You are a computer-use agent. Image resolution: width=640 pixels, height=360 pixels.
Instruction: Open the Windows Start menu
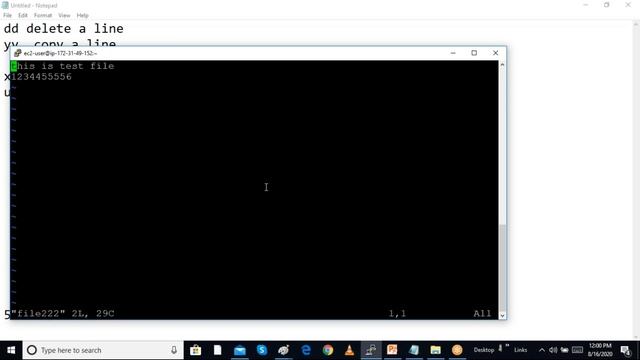11,350
